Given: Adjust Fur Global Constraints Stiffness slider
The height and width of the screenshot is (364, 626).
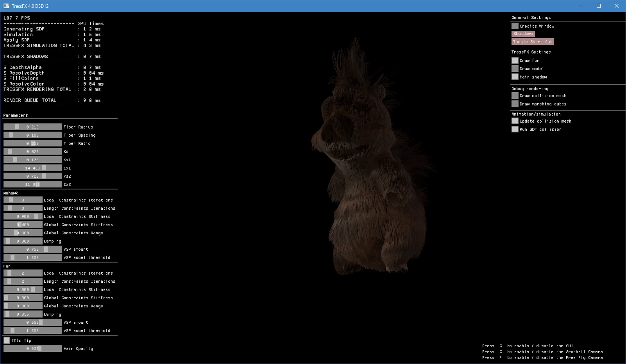Looking at the screenshot, I should (x=23, y=298).
